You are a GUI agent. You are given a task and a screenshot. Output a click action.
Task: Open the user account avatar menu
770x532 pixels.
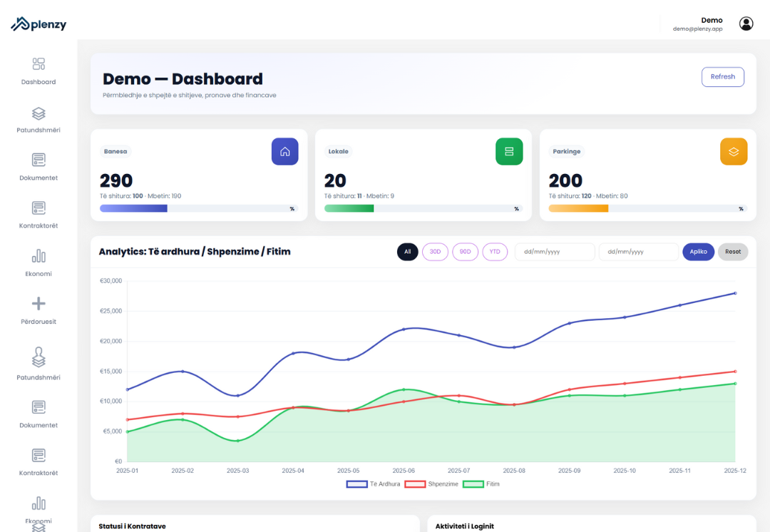746,23
